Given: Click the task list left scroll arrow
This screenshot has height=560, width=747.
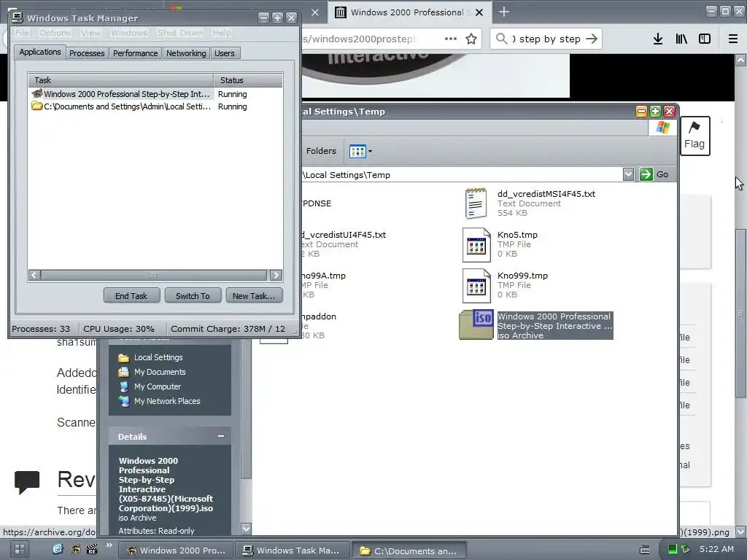Looking at the screenshot, I should (x=34, y=275).
